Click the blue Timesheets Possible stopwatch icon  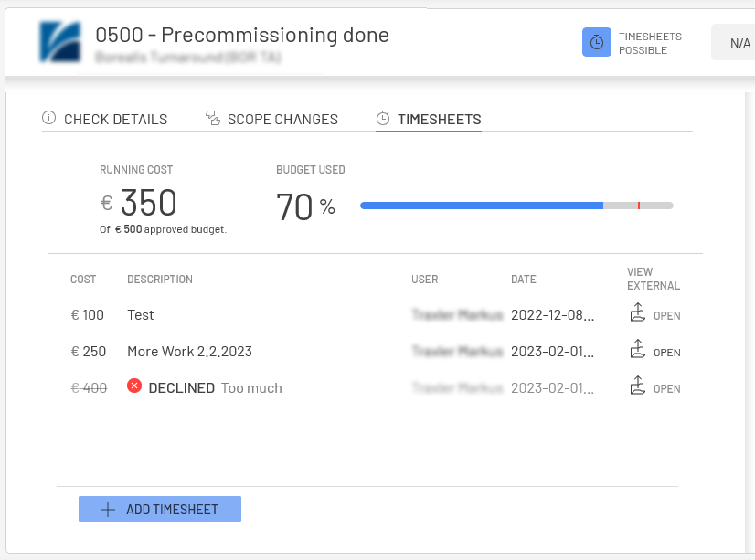pos(596,43)
